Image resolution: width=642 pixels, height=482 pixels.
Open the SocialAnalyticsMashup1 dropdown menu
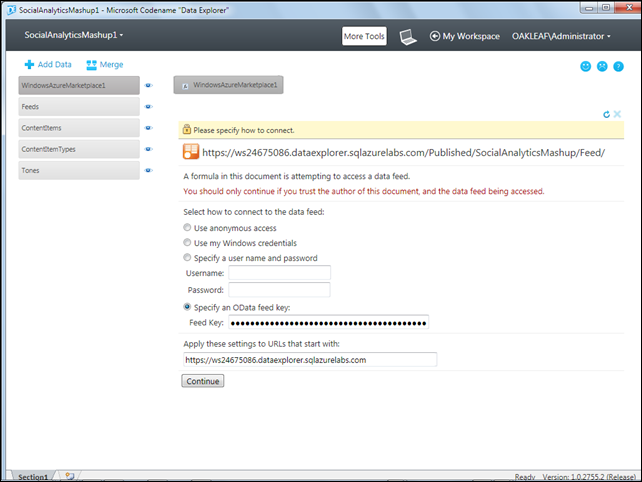click(74, 35)
